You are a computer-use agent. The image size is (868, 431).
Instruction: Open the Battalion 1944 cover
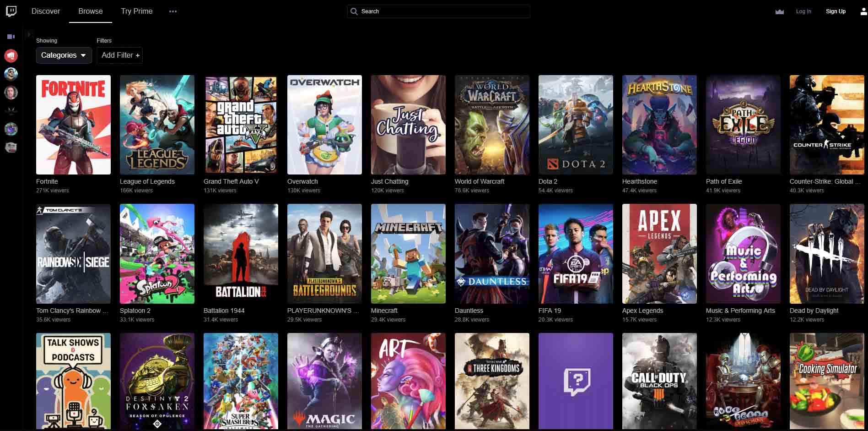[x=241, y=254]
